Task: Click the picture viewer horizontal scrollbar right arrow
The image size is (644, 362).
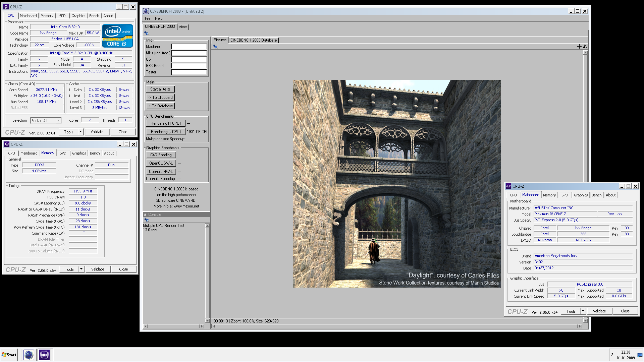Action: click(580, 326)
